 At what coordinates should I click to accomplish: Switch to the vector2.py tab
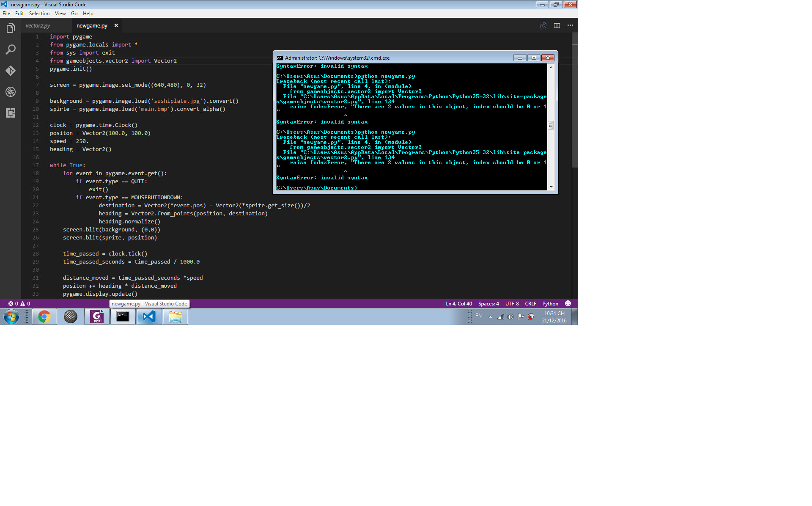coord(38,25)
